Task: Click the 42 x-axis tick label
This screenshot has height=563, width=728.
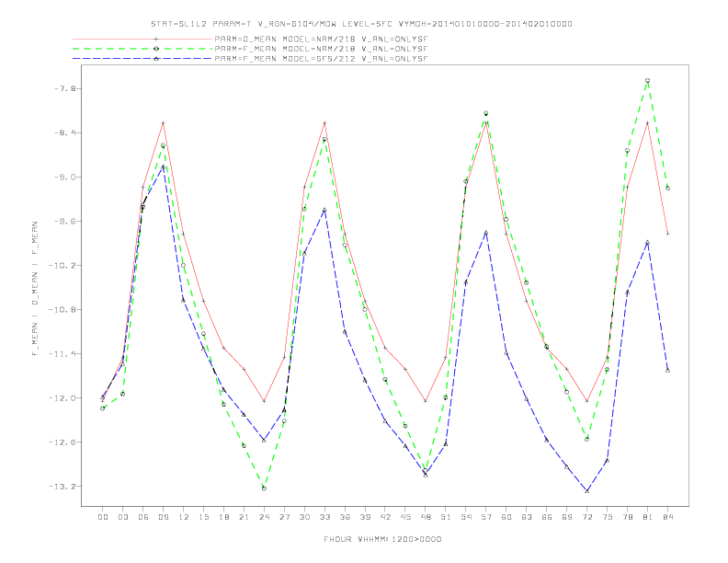Action: coord(385,517)
